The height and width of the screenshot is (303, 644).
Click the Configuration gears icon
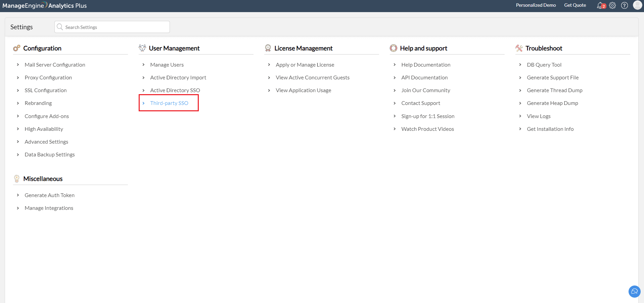(17, 48)
